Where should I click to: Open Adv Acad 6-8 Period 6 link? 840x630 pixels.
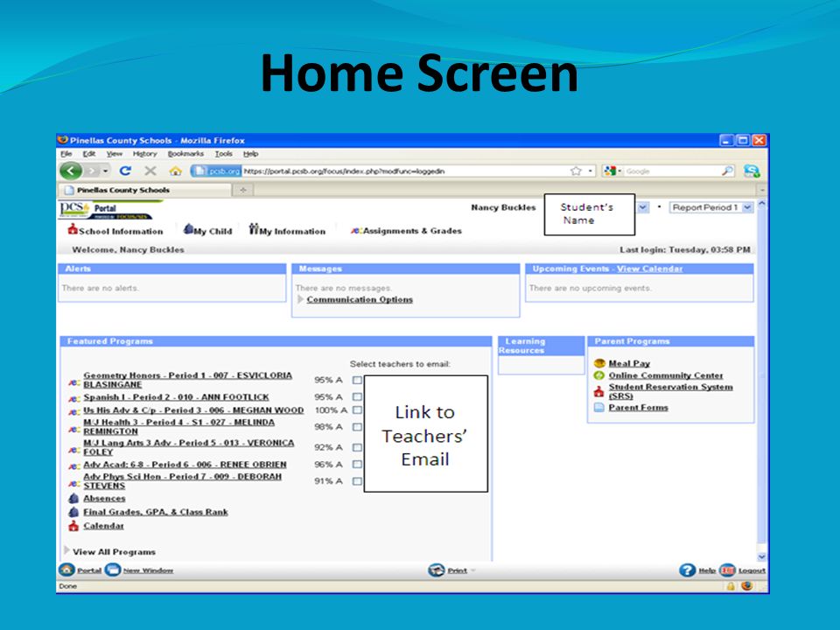(x=185, y=465)
